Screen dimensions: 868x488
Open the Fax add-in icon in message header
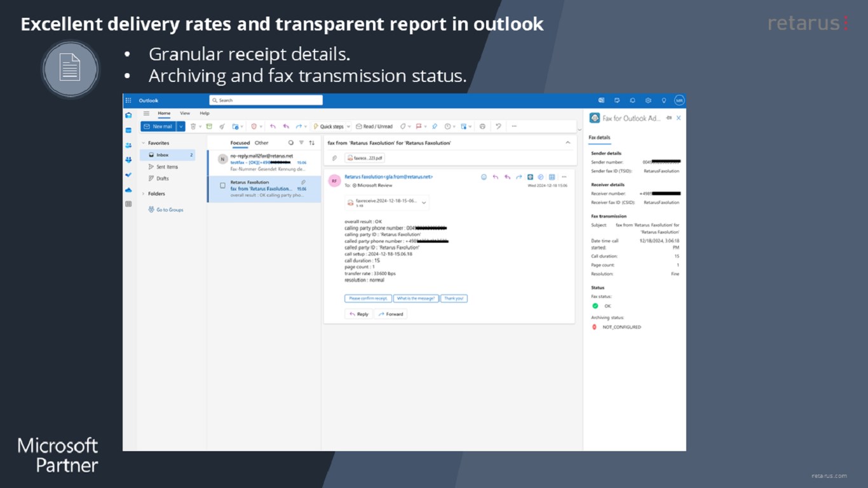(x=530, y=177)
